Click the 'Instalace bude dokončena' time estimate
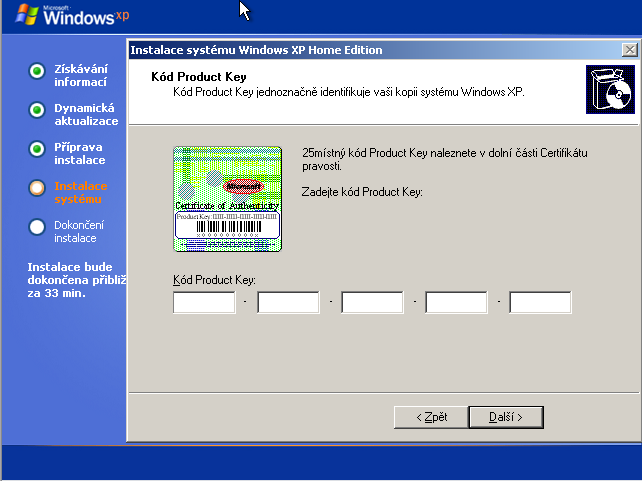Viewport: 642px width, 481px height. click(77, 280)
